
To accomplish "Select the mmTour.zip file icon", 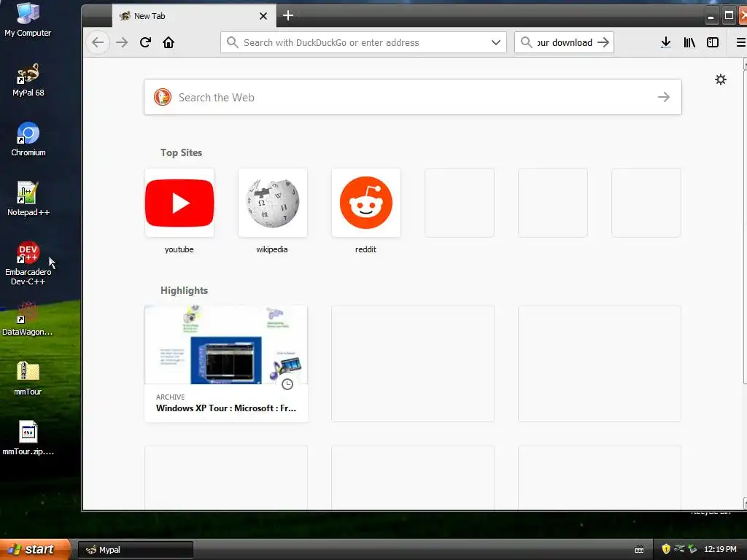I will 28,438.
